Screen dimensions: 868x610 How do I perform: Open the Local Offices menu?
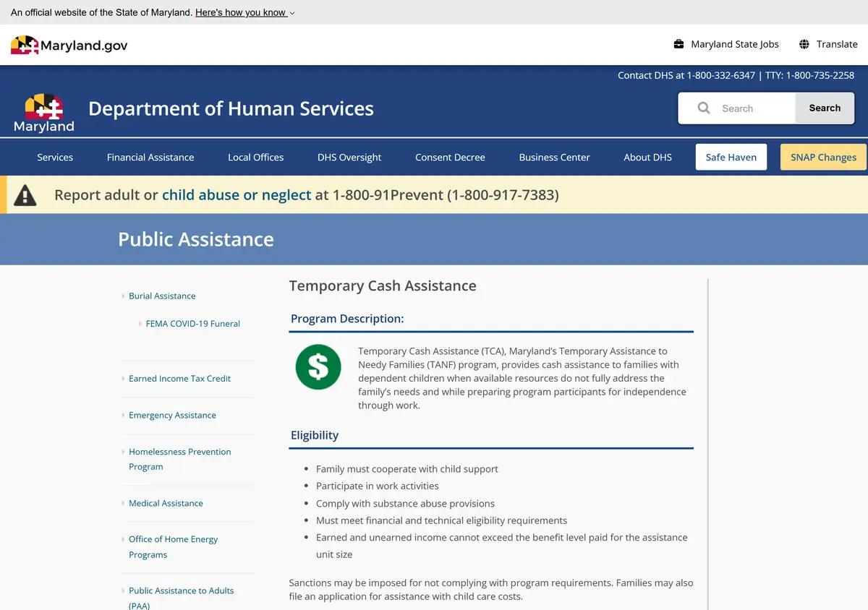click(255, 157)
